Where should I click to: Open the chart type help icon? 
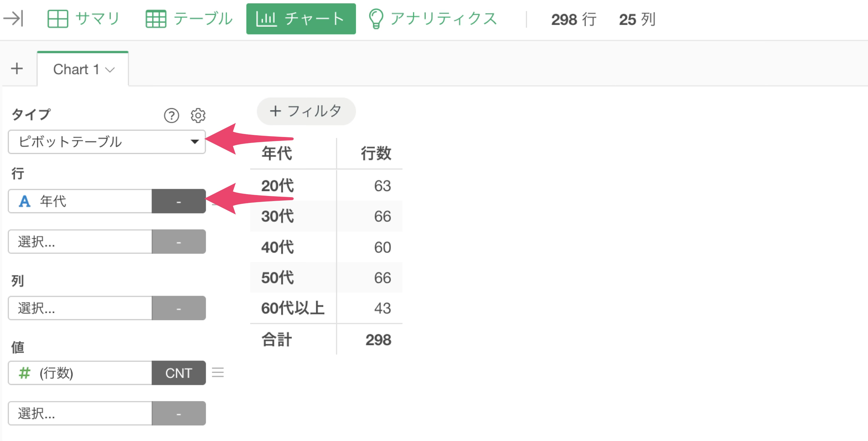(171, 116)
